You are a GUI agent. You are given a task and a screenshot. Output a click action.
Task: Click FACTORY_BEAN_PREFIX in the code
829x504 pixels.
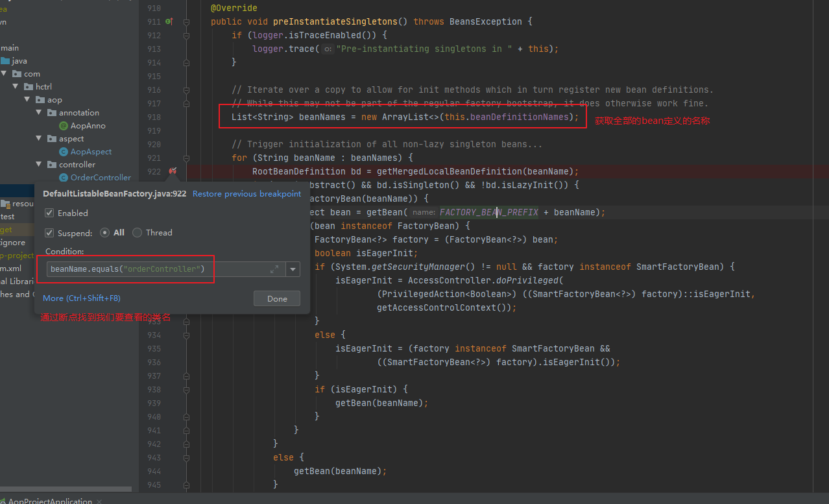[x=488, y=212]
